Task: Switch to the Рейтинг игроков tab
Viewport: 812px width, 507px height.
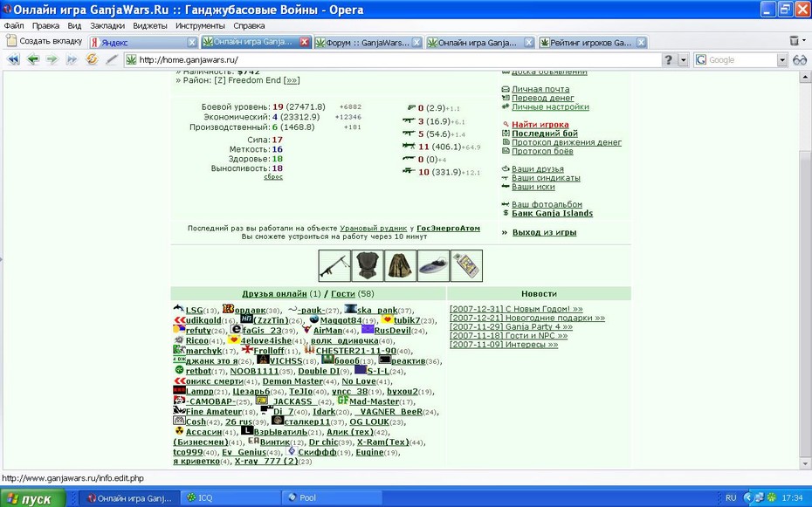Action: click(593, 43)
